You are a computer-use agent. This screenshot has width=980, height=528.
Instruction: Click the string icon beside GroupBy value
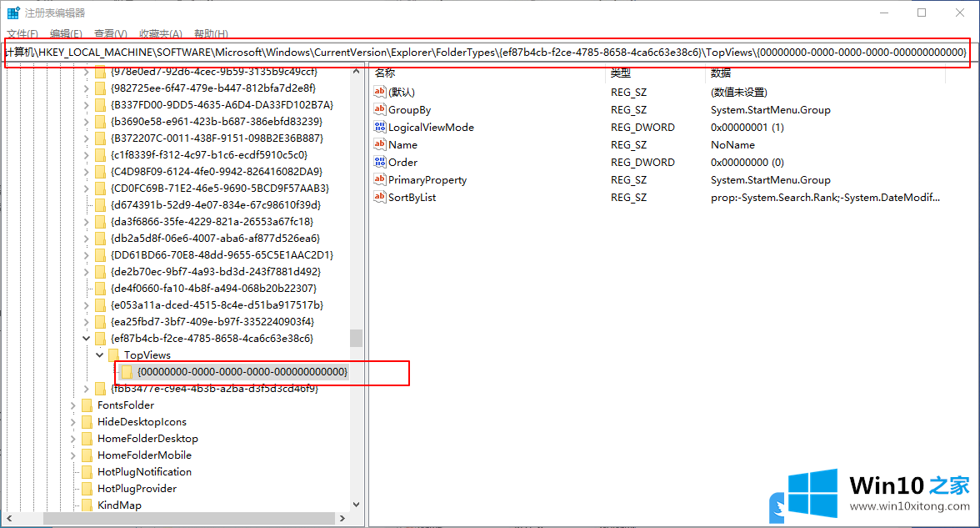click(380, 110)
